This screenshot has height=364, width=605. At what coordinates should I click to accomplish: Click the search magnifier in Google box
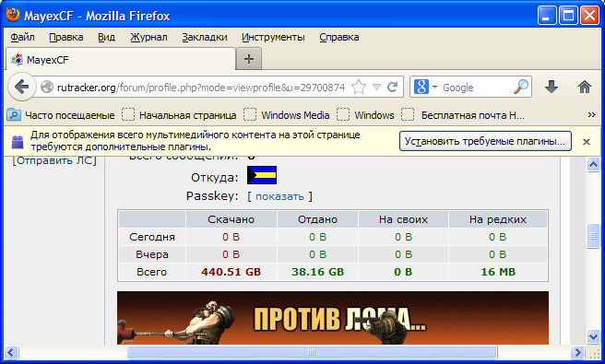[521, 88]
